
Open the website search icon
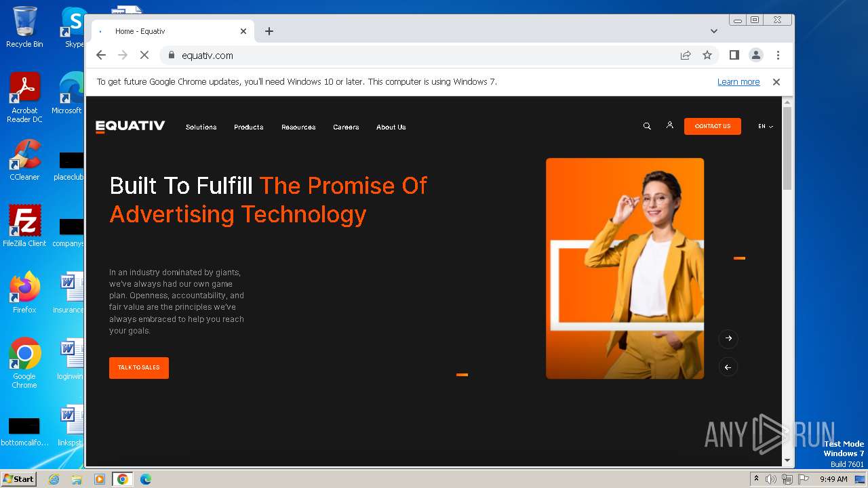(647, 126)
